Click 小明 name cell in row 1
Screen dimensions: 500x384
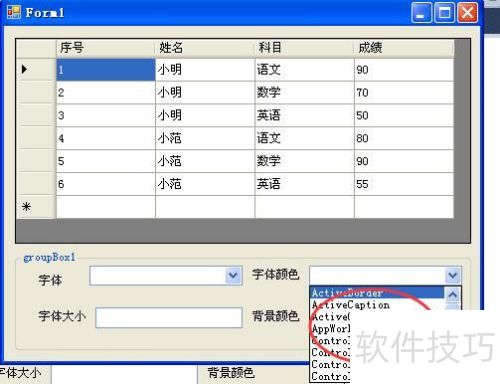pos(205,70)
